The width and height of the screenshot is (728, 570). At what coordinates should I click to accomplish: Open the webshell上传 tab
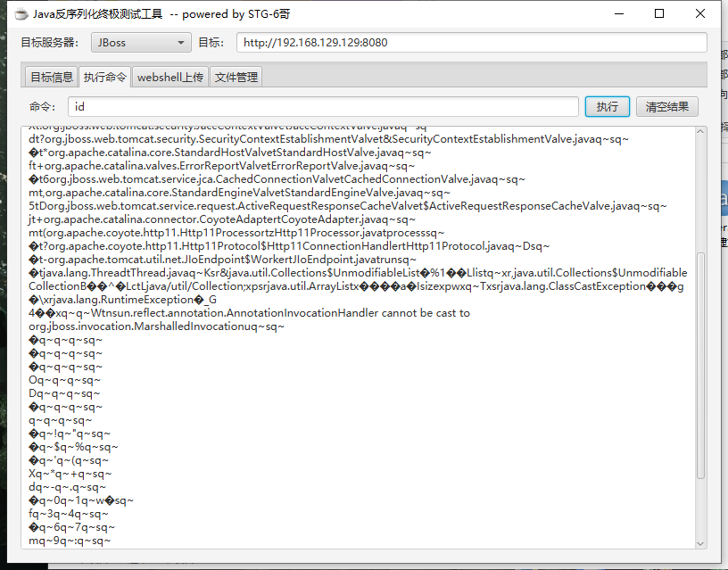(170, 77)
